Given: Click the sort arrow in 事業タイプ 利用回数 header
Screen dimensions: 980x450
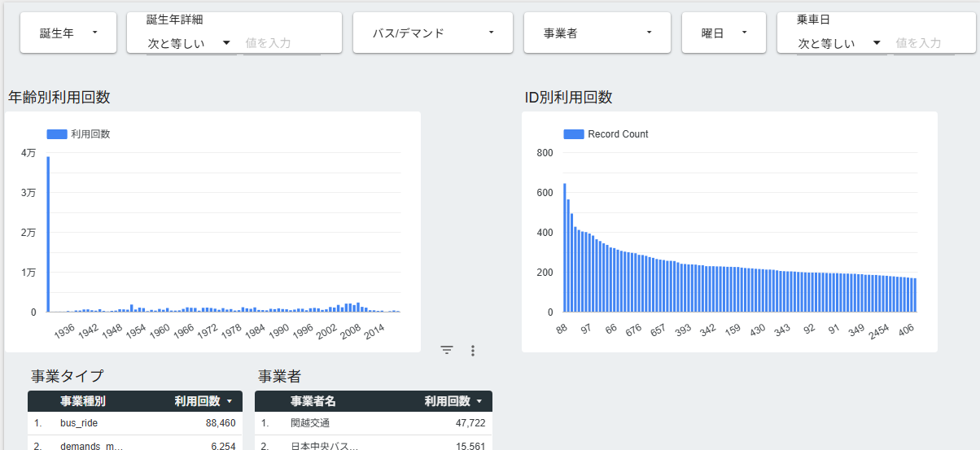Looking at the screenshot, I should click(x=230, y=401).
